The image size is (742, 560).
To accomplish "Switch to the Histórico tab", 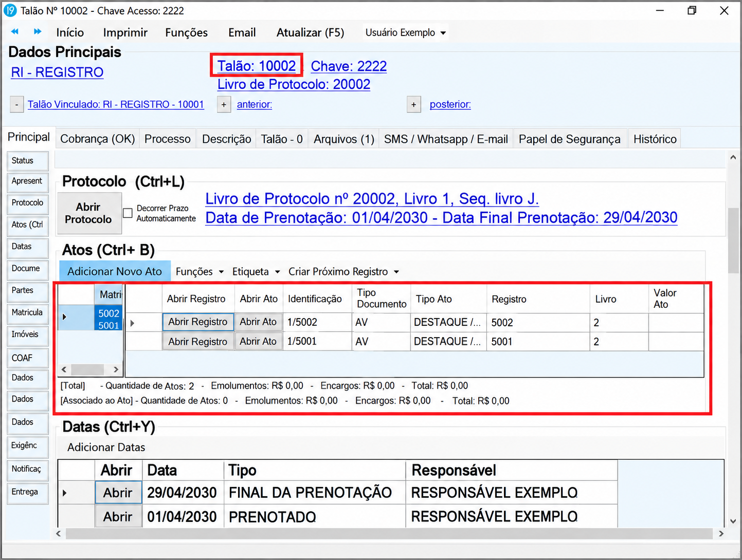I will pos(655,139).
